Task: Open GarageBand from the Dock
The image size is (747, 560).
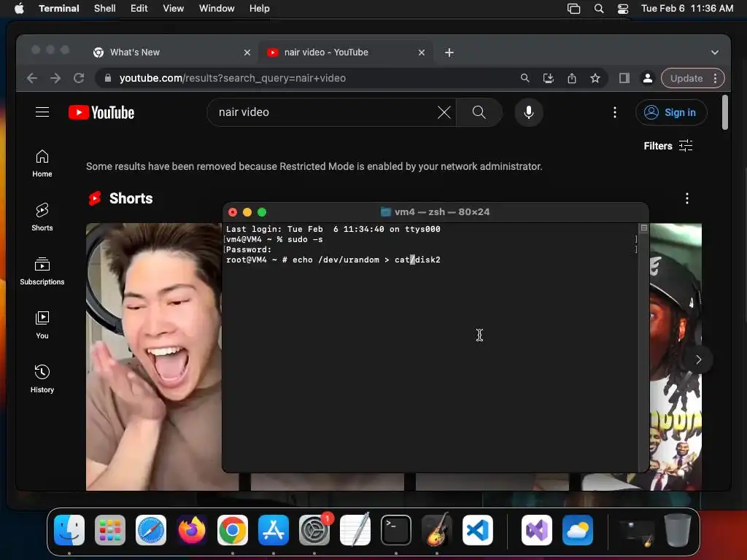Action: (437, 529)
